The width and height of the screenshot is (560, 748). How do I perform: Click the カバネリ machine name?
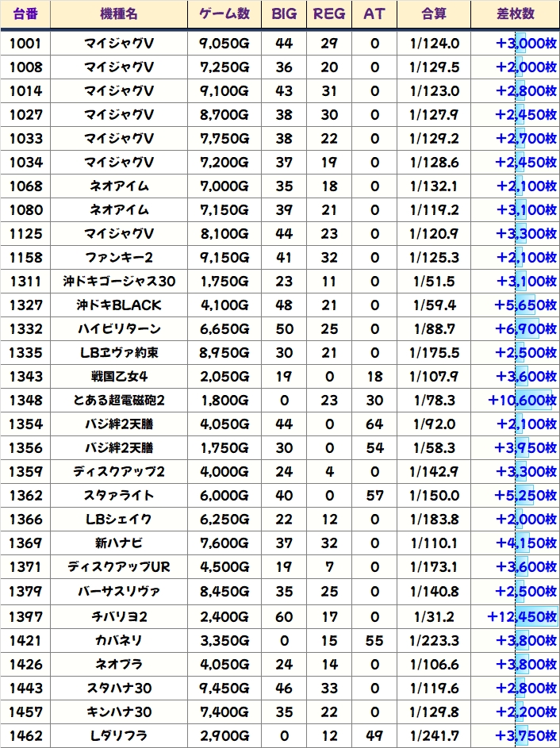(119, 640)
